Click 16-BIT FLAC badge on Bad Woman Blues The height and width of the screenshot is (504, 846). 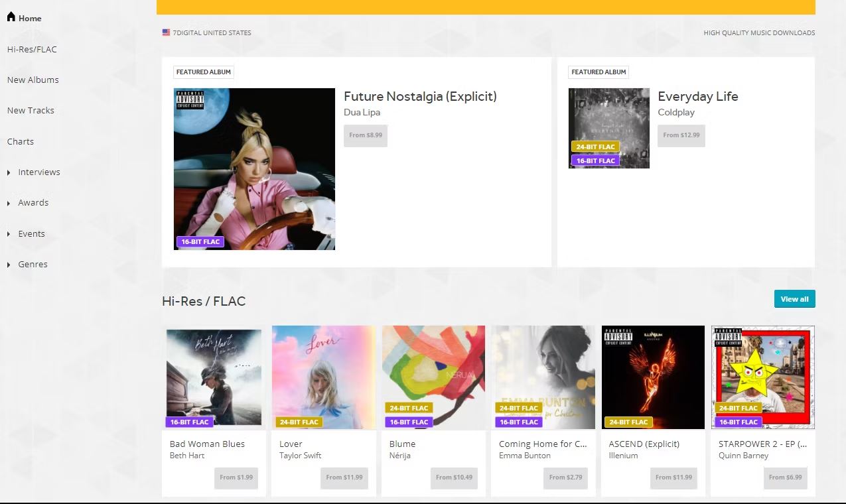tap(189, 422)
